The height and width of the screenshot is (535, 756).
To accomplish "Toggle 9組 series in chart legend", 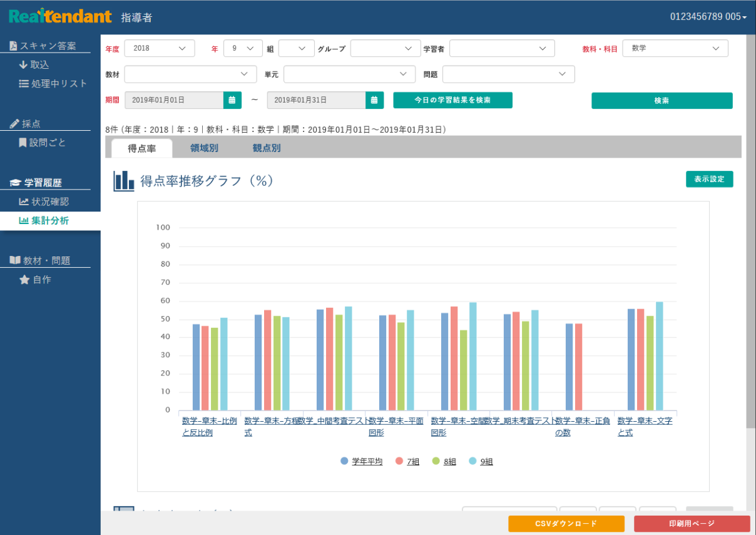I will click(x=486, y=462).
